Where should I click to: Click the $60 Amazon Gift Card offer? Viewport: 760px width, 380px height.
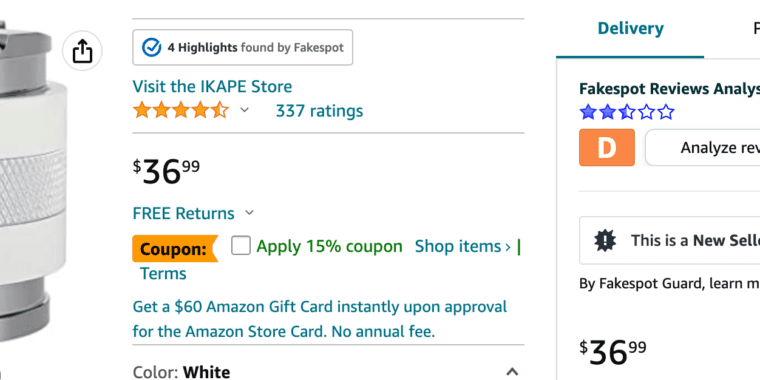coord(320,319)
